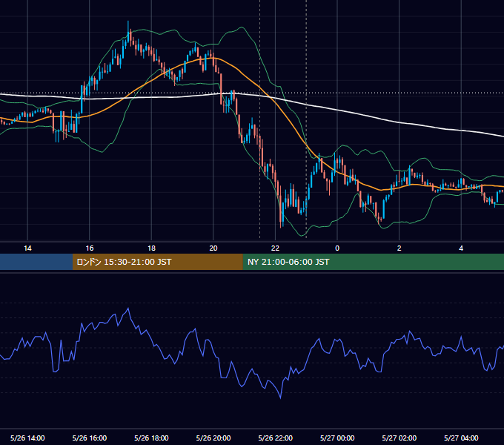Click hour label 18 on price chart axis
Image resolution: width=504 pixels, height=445 pixels.
(151, 248)
